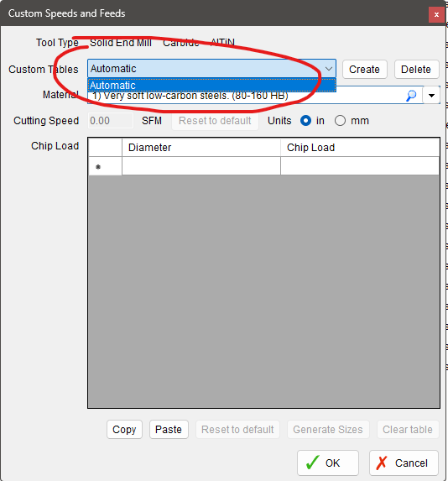448x481 pixels.
Task: Click the Diameter column header
Action: click(x=201, y=148)
